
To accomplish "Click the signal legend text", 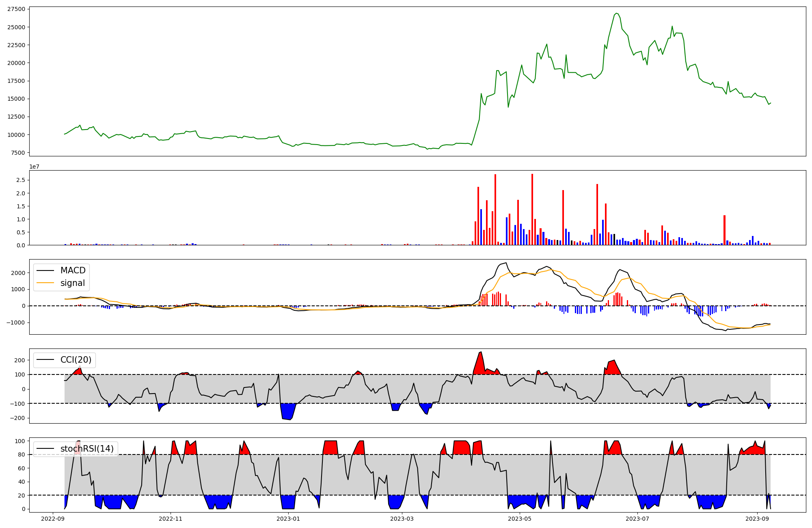I will [72, 283].
